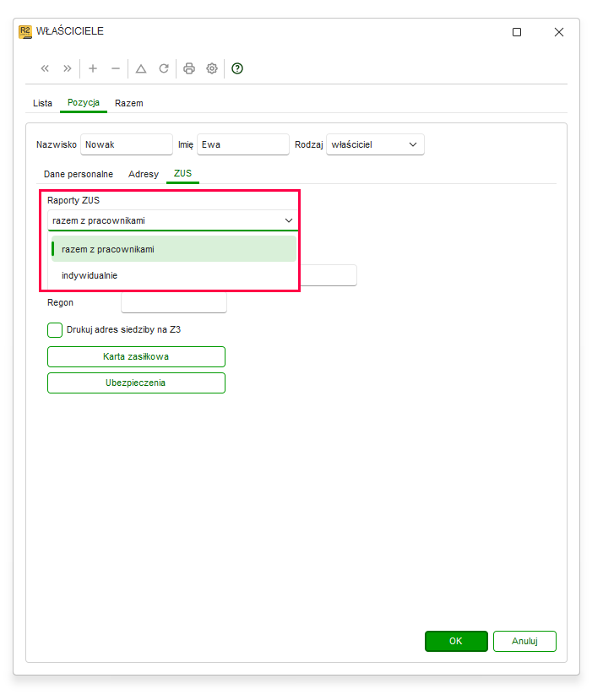Open settings with the gear icon
Image resolution: width=603 pixels, height=700 pixels.
[x=212, y=68]
